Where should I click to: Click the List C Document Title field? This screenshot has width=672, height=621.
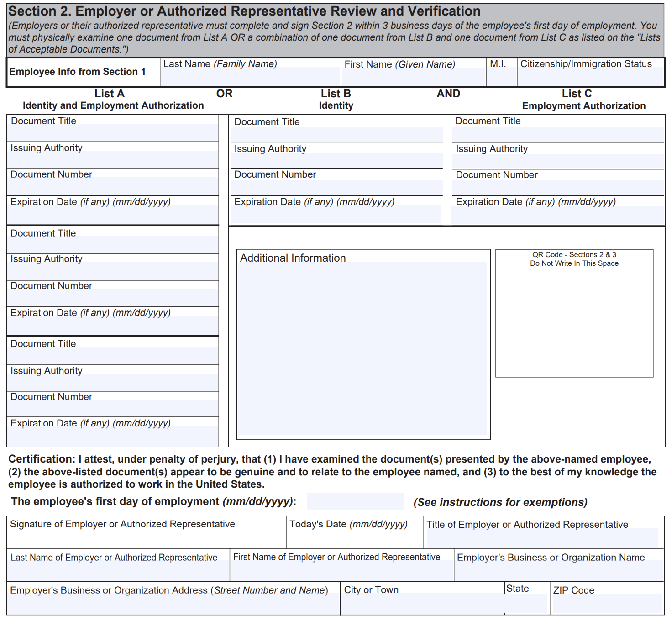click(x=558, y=135)
